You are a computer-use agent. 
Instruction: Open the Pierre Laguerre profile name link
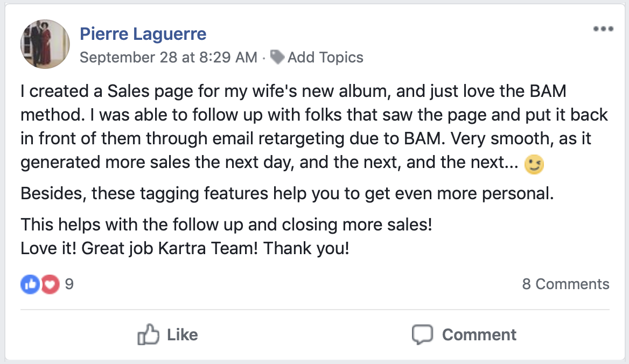coord(143,34)
